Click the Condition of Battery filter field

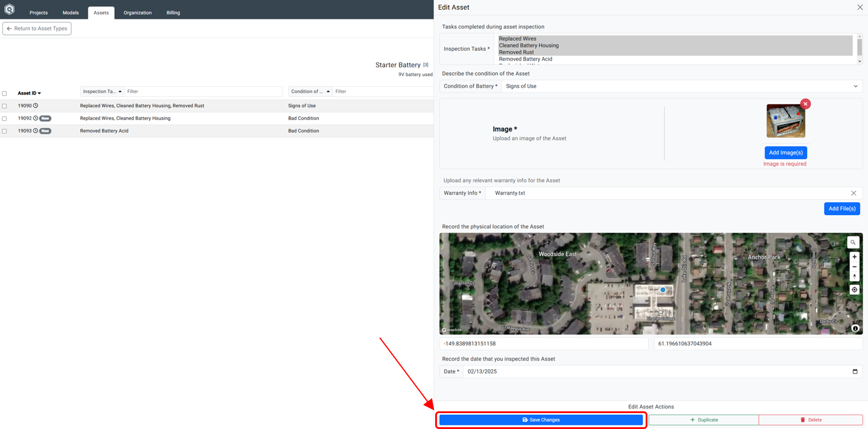pos(383,91)
